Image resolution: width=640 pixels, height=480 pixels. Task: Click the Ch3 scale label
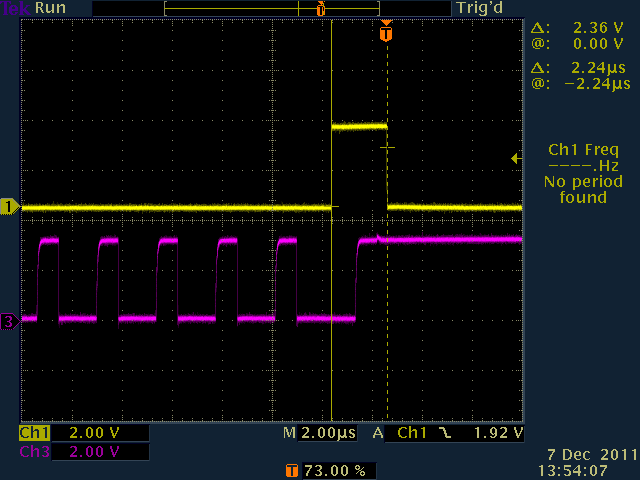[x=35, y=452]
